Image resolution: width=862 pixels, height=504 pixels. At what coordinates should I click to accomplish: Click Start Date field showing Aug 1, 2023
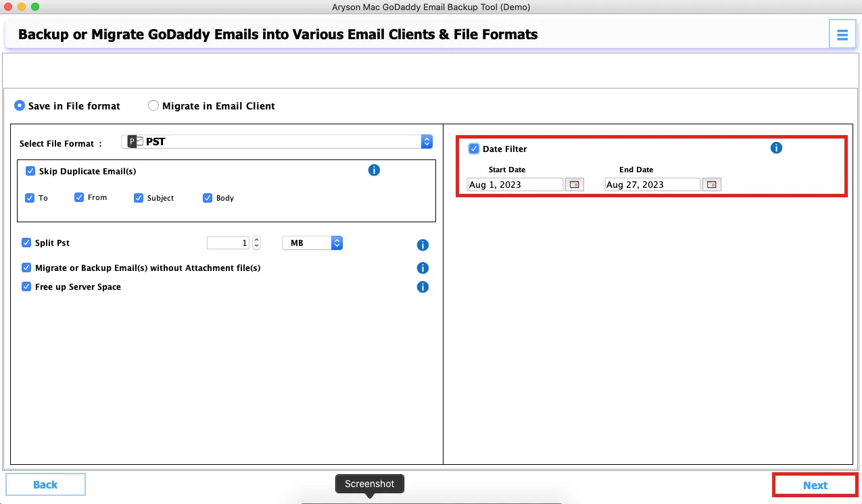tap(515, 184)
